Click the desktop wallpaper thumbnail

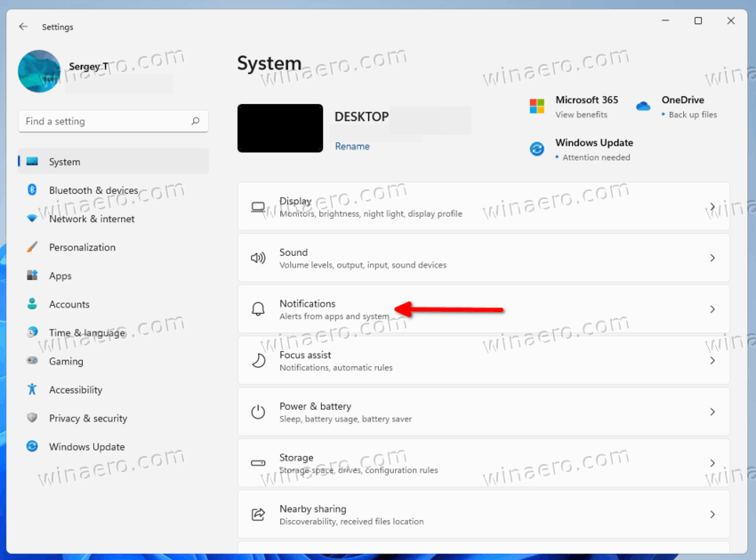point(280,128)
